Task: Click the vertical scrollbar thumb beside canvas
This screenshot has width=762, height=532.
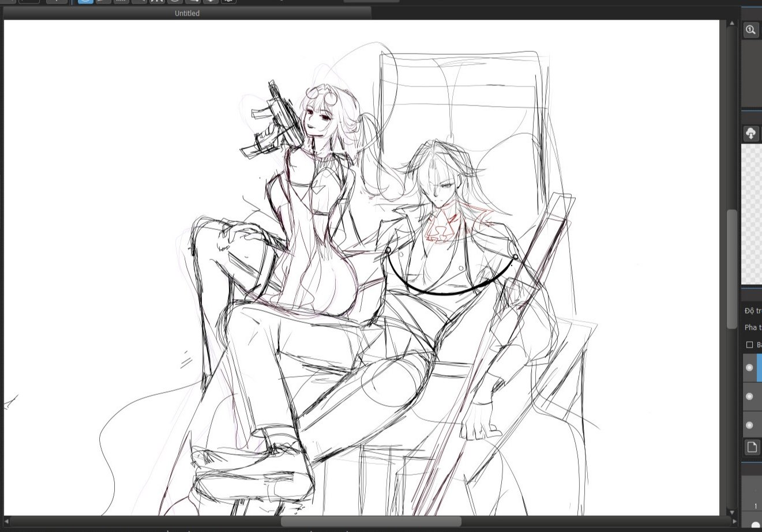Action: (x=731, y=269)
